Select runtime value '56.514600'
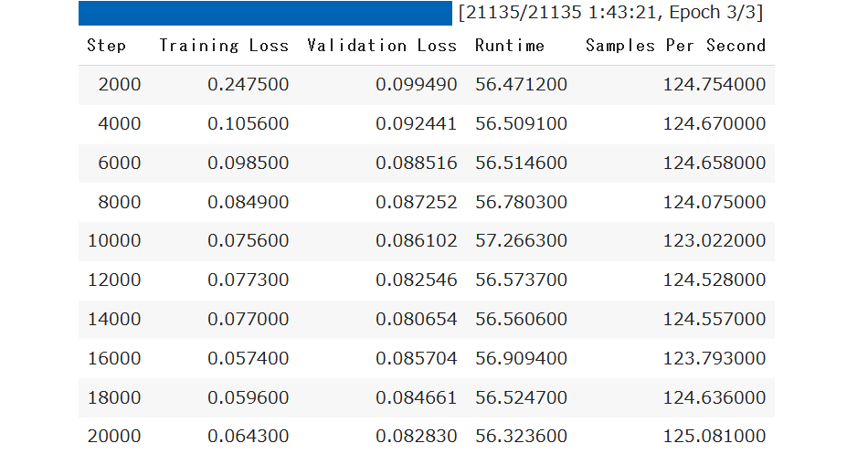The width and height of the screenshot is (868, 454). 521,163
